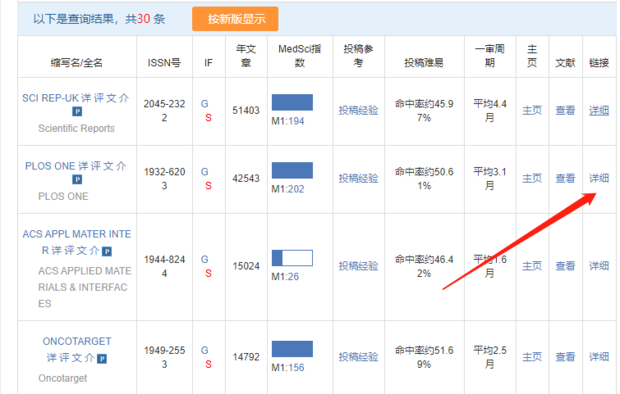
Task: Open the PLOS ONE 详评文介 link
Action: click(x=76, y=166)
